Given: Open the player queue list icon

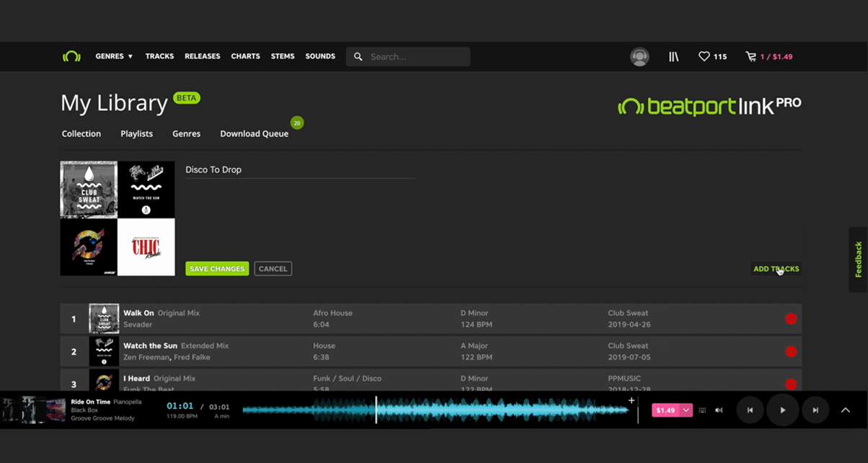Looking at the screenshot, I should point(702,410).
